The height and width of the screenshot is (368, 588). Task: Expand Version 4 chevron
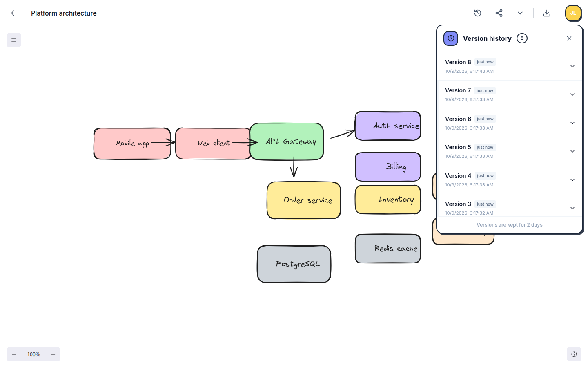click(x=572, y=180)
